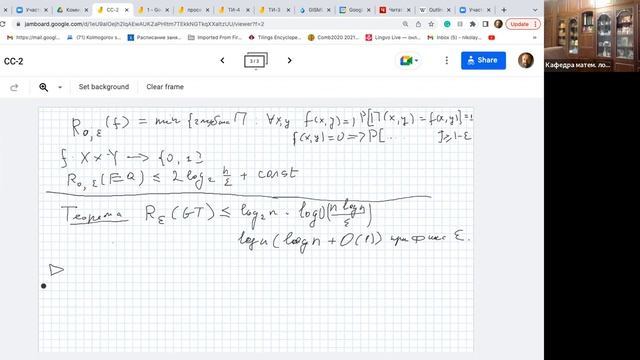Switch to the ТИ-3 browser tab
640x360 pixels.
coord(274,10)
